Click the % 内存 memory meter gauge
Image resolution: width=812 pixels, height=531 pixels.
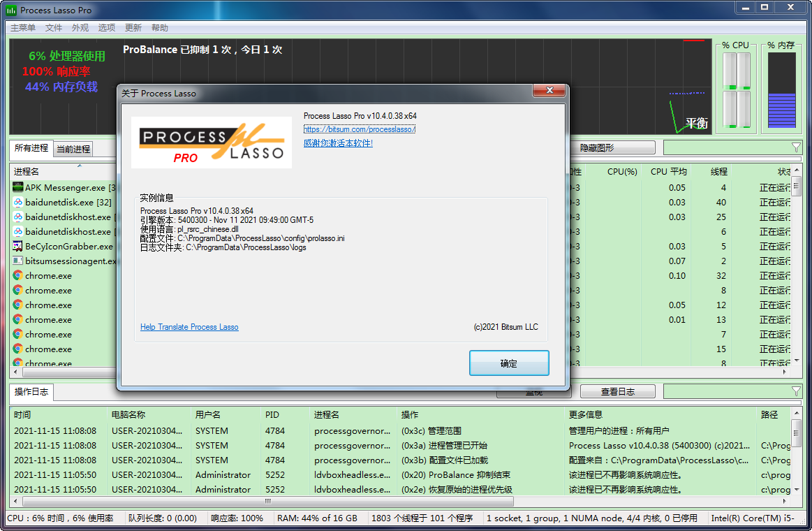point(781,90)
